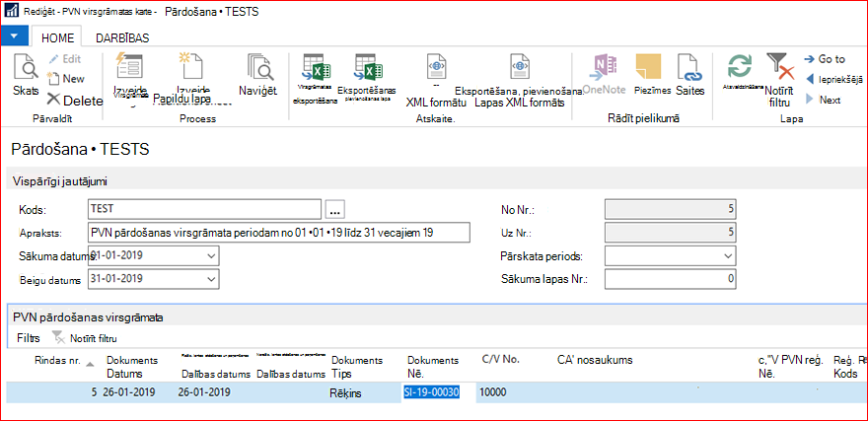
Task: Click the XML formātu export icon
Action: [x=432, y=69]
